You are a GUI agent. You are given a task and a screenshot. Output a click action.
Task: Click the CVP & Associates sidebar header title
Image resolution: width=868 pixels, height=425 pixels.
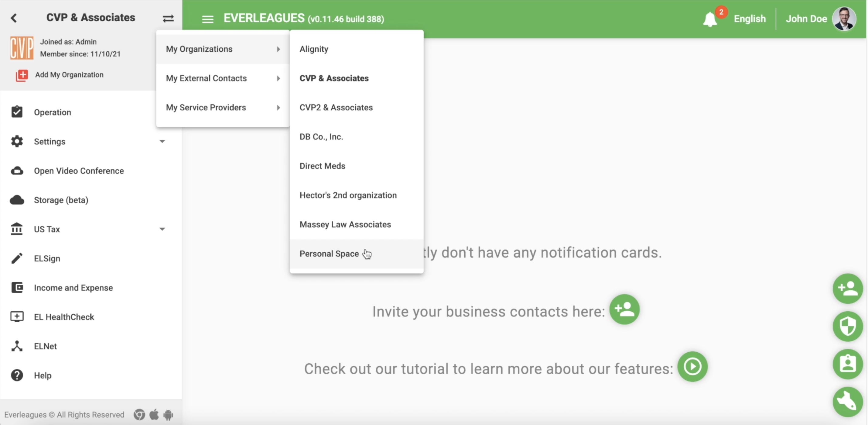[x=91, y=18]
